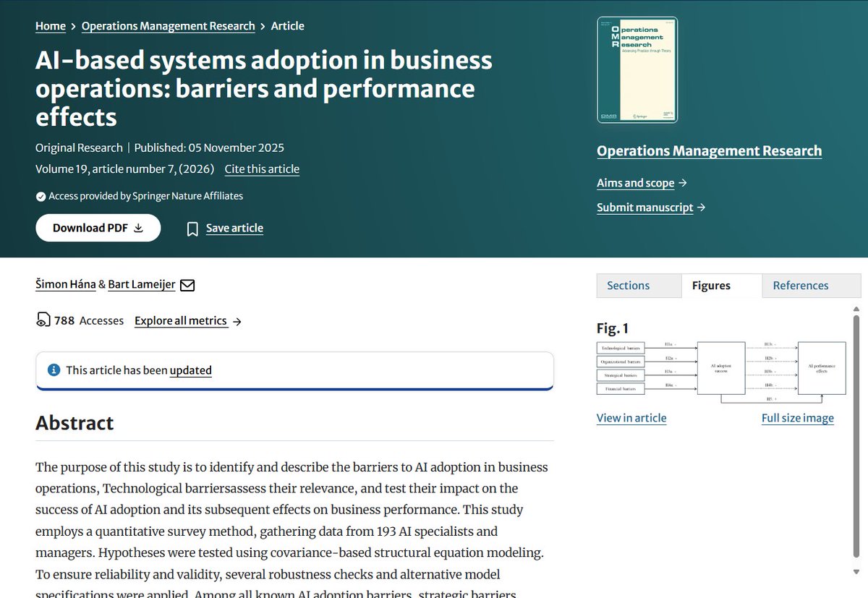This screenshot has height=598, width=868.
Task: Click the bookmark icon beside Save article
Action: [x=192, y=229]
